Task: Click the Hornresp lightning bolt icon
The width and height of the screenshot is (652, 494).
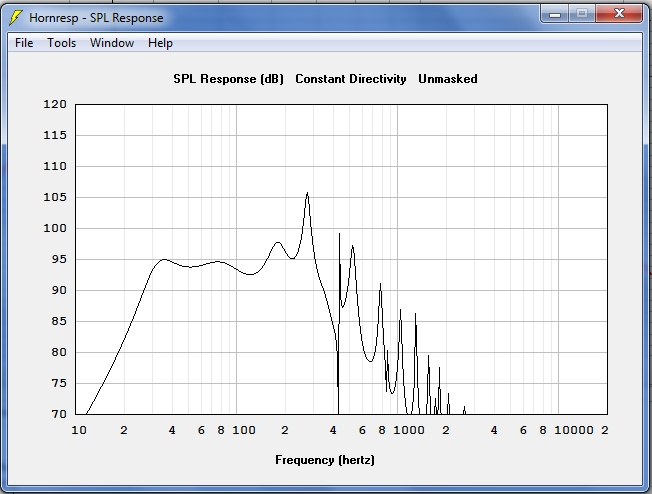Action: tap(16, 17)
